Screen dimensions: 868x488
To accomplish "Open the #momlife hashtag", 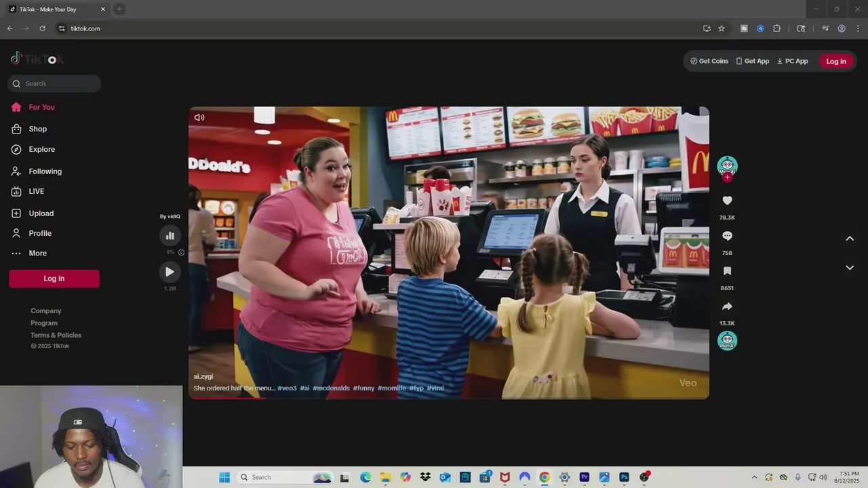I will (392, 388).
